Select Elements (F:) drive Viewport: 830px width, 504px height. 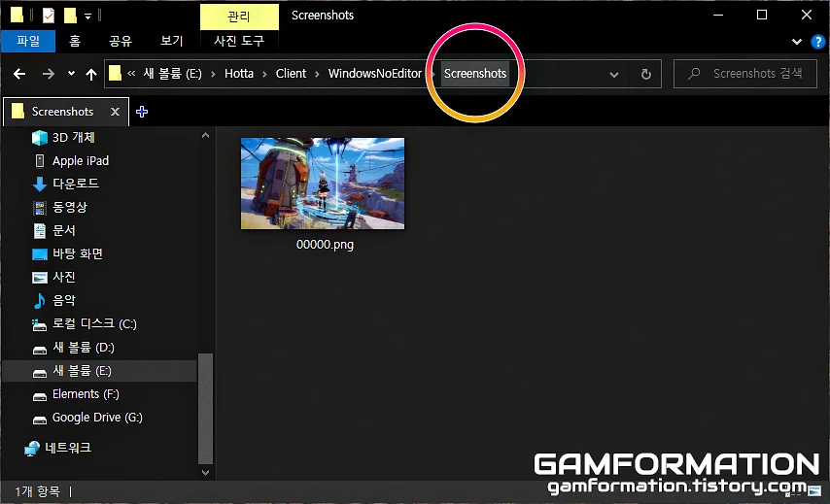[76, 394]
